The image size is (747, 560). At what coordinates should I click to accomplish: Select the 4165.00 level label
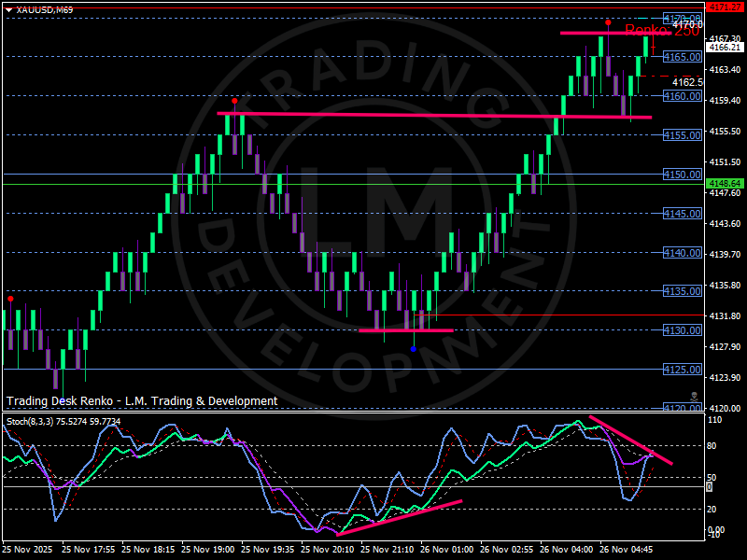coord(683,57)
